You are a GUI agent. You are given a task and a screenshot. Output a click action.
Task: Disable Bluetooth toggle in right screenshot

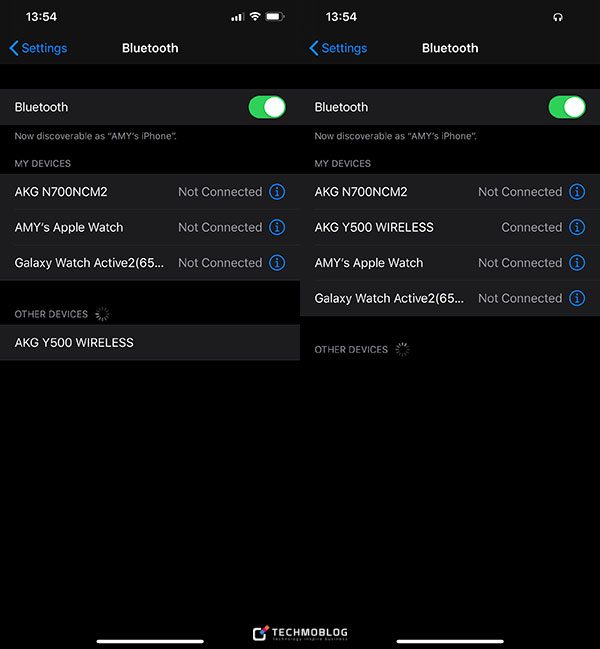[567, 107]
